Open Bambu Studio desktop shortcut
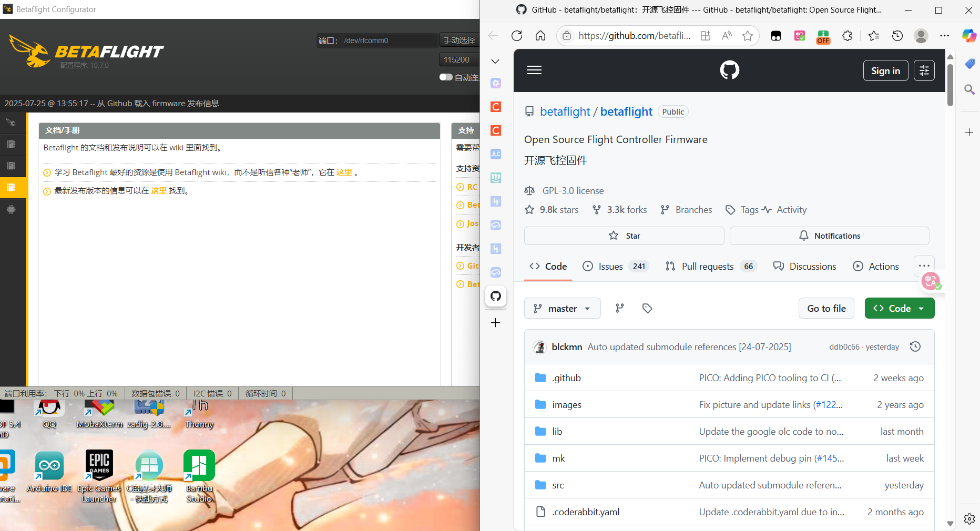 199,476
